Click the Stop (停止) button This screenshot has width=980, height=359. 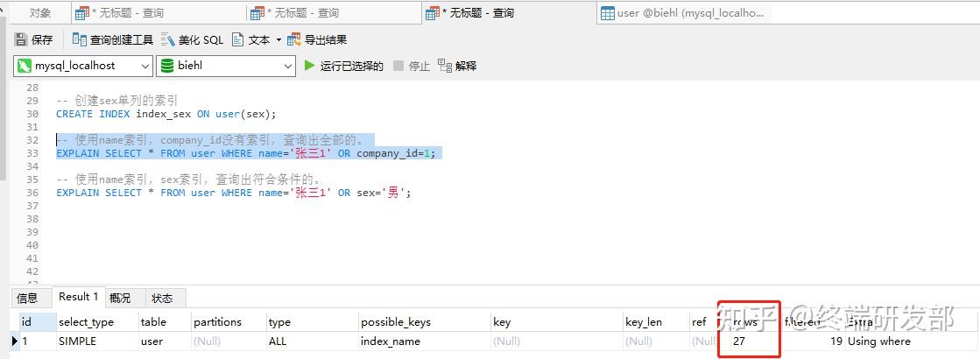[412, 66]
